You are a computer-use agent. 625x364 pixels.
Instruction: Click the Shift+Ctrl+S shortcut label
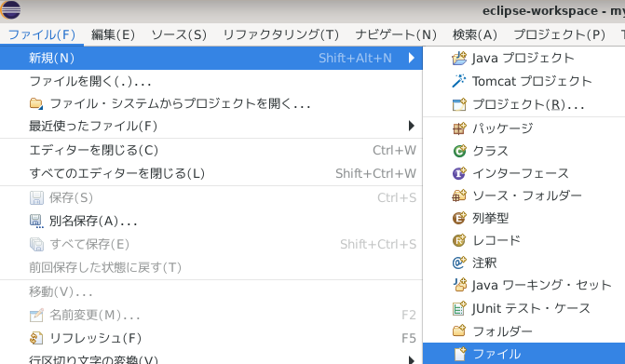coord(378,244)
